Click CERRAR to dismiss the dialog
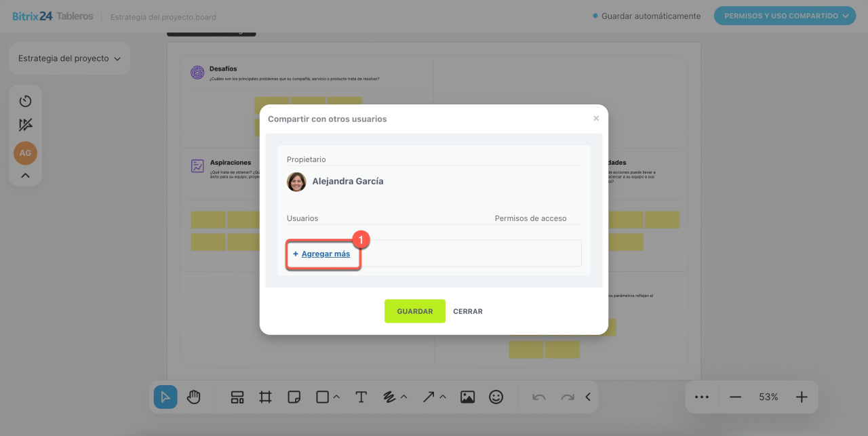This screenshot has height=436, width=868. [468, 311]
